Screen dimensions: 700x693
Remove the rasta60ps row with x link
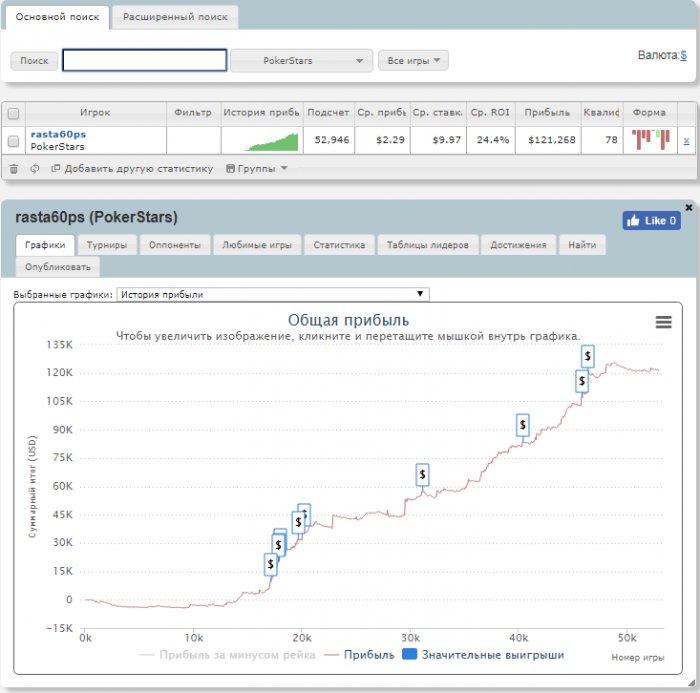click(687, 141)
